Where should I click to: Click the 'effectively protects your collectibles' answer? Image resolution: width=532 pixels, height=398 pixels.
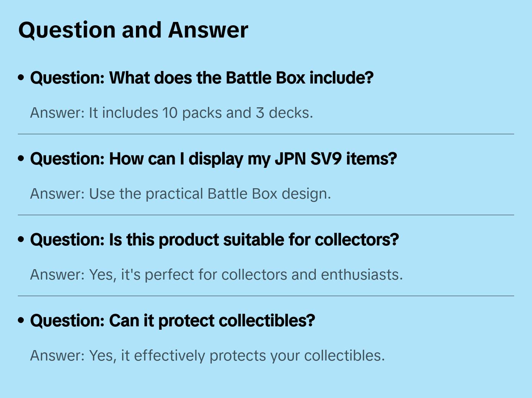pos(207,356)
